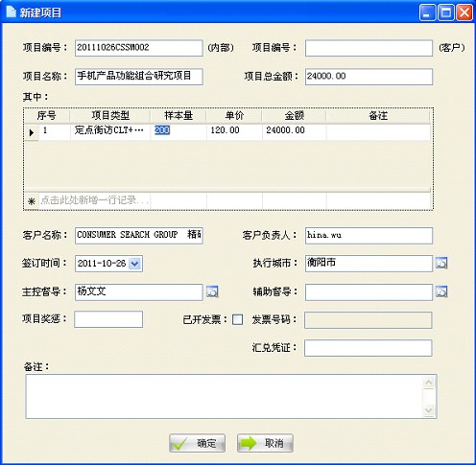
Task: Minimize the 新建项目 window
Action: pos(427,12)
